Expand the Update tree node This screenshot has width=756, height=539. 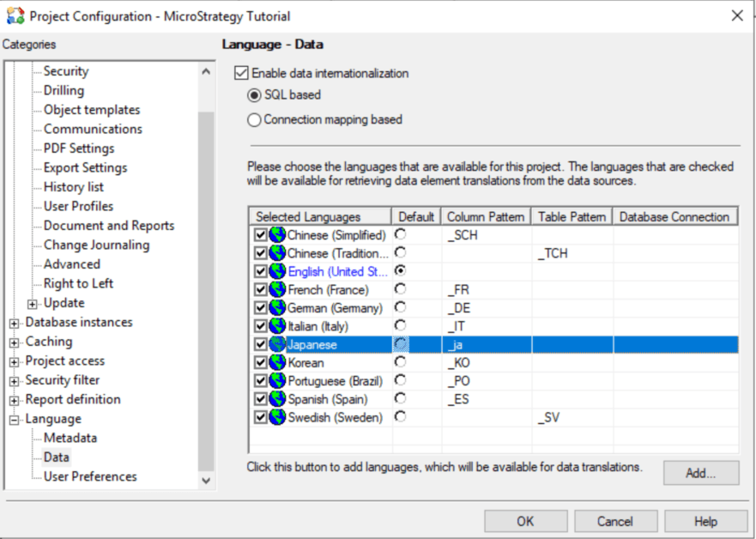[x=33, y=304]
